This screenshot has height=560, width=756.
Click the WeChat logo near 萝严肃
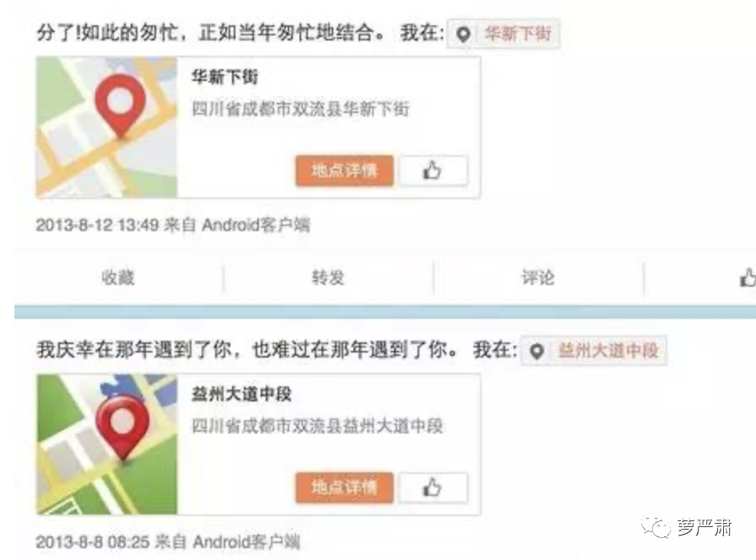click(656, 527)
